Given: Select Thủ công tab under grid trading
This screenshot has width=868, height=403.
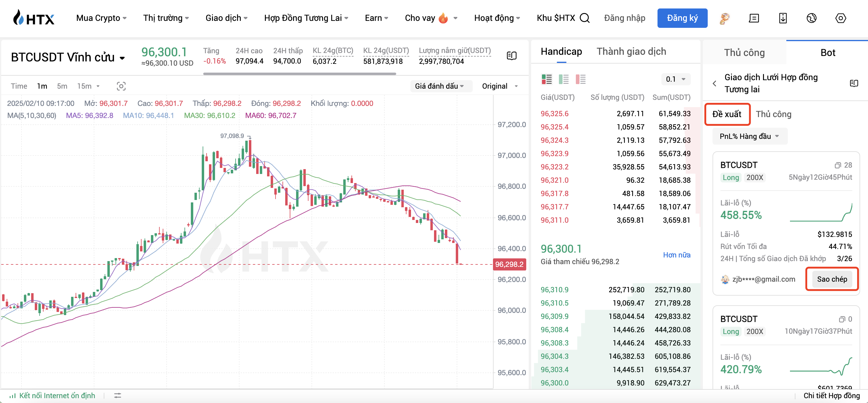Looking at the screenshot, I should point(773,114).
